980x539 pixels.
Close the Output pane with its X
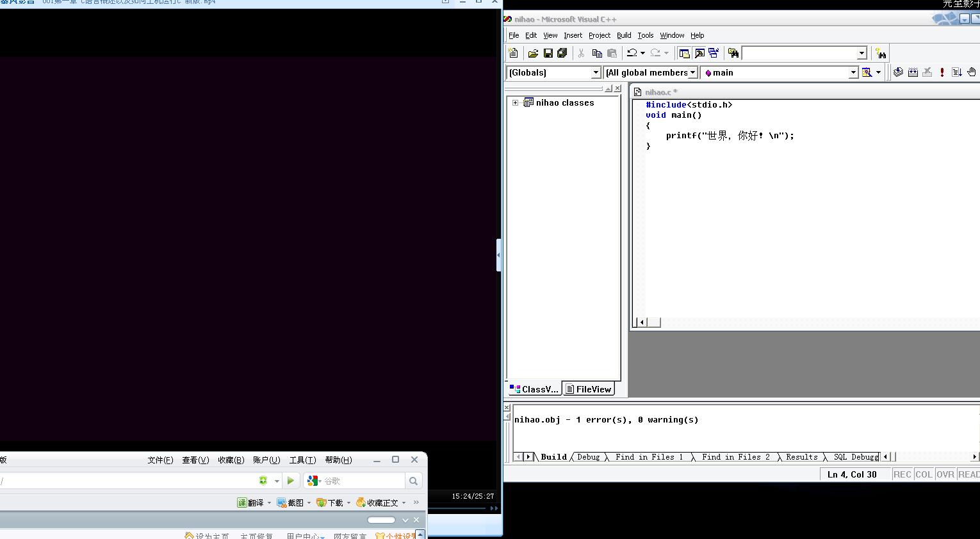[x=507, y=407]
